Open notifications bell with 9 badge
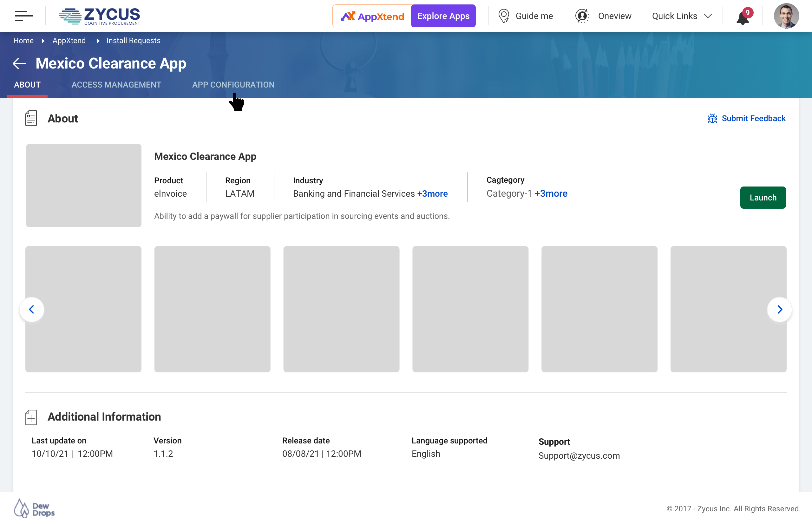Viewport: 812px width, 524px height. [x=744, y=16]
